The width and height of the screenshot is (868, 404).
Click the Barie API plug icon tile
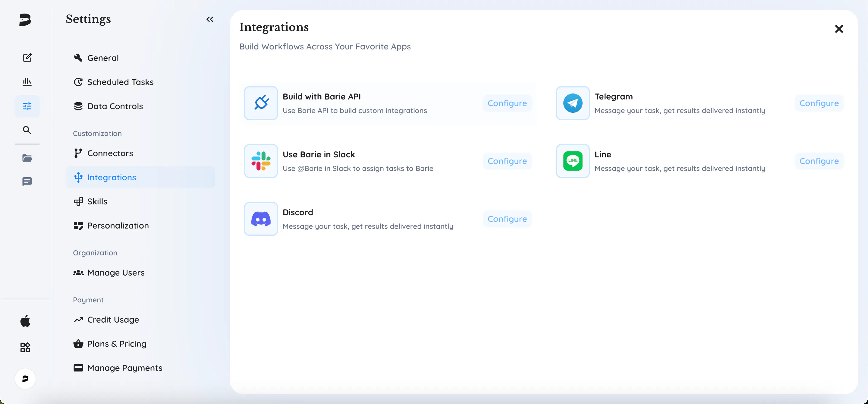click(261, 103)
